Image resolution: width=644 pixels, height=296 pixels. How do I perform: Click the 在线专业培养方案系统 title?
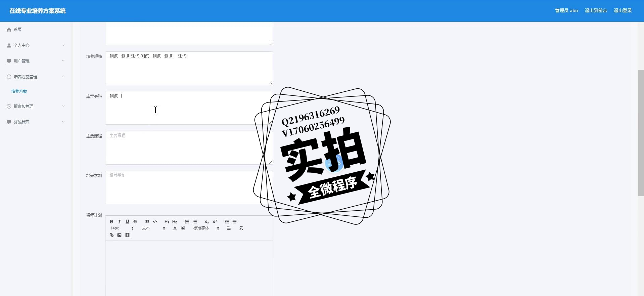(x=38, y=11)
